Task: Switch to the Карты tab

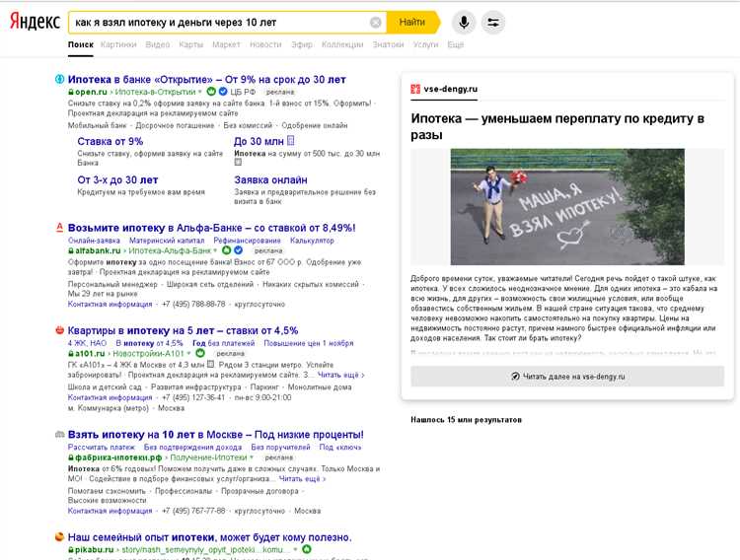Action: [191, 44]
